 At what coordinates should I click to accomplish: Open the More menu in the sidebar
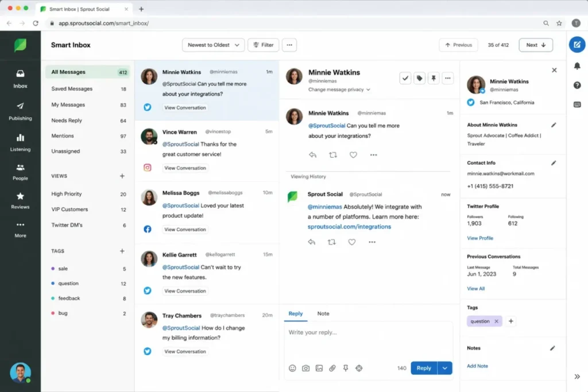[20, 230]
